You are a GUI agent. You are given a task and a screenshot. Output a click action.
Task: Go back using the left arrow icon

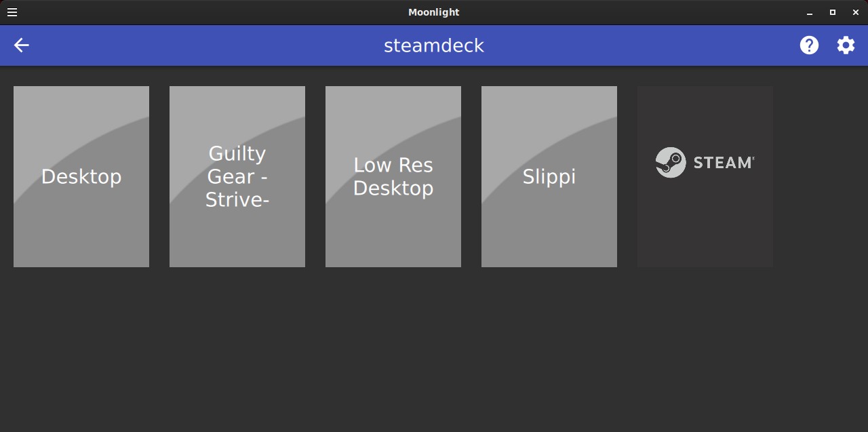[22, 45]
